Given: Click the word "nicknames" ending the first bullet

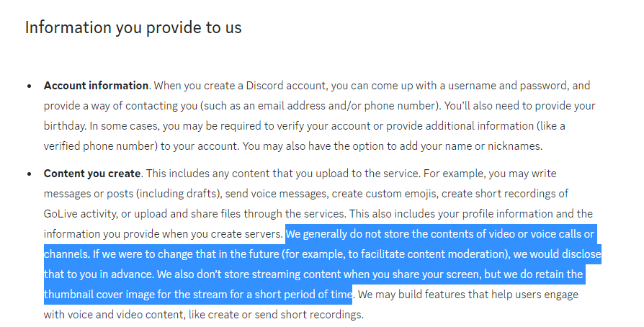Looking at the screenshot, I should (x=516, y=146).
